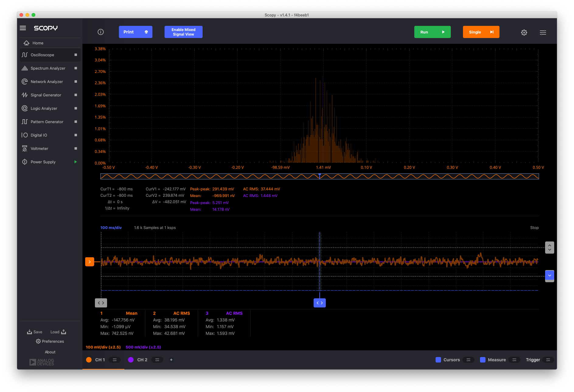Click the purple CH 2 AC RMS header
This screenshot has width=574, height=392.
(234, 313)
